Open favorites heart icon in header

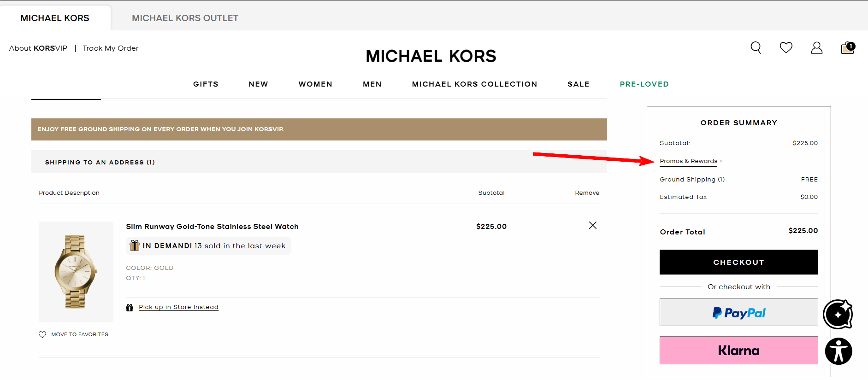point(786,47)
